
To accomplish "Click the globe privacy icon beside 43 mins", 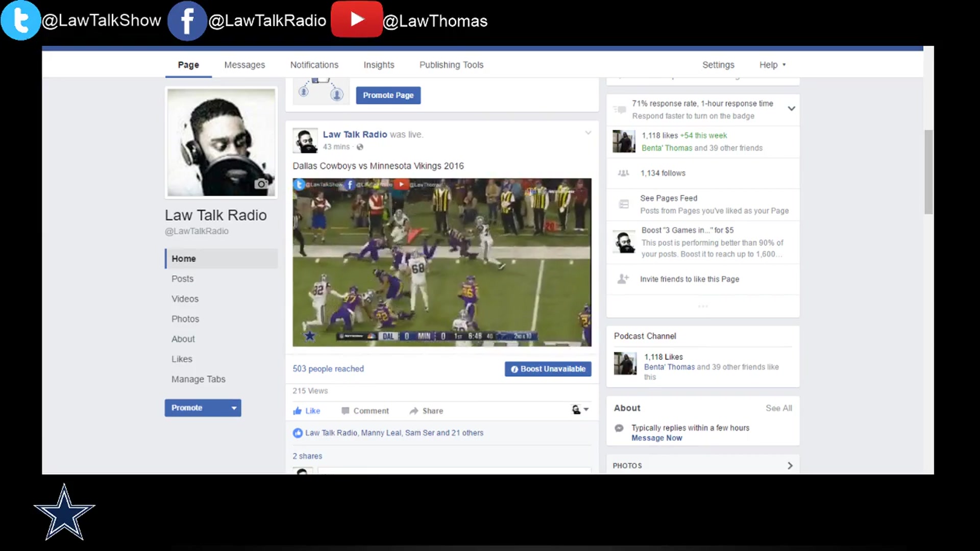I will tap(360, 147).
